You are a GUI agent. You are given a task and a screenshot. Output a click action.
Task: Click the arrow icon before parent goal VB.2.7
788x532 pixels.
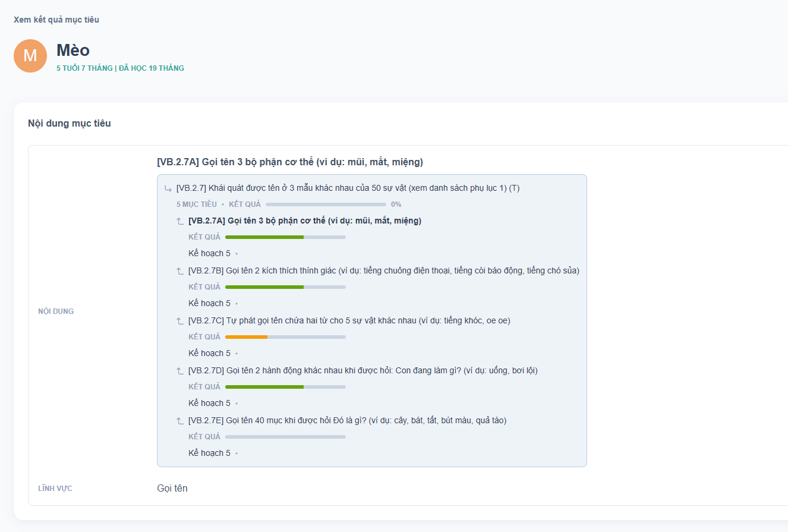[168, 188]
